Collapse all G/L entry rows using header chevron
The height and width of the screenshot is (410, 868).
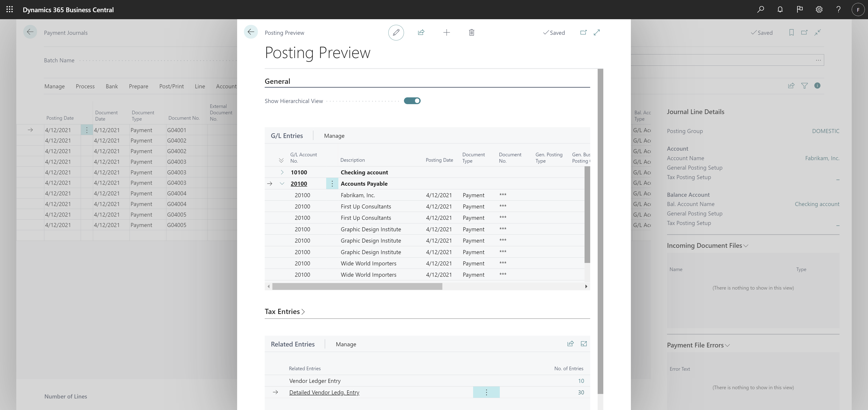point(281,161)
